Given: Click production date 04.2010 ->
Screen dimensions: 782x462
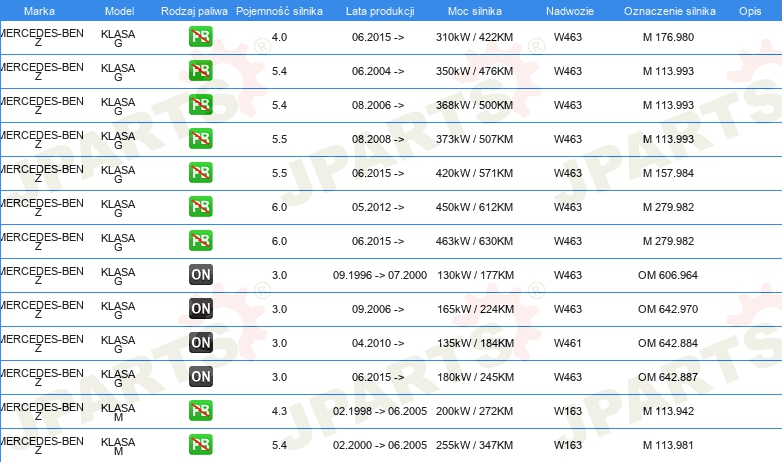Looking at the screenshot, I should click(378, 343).
